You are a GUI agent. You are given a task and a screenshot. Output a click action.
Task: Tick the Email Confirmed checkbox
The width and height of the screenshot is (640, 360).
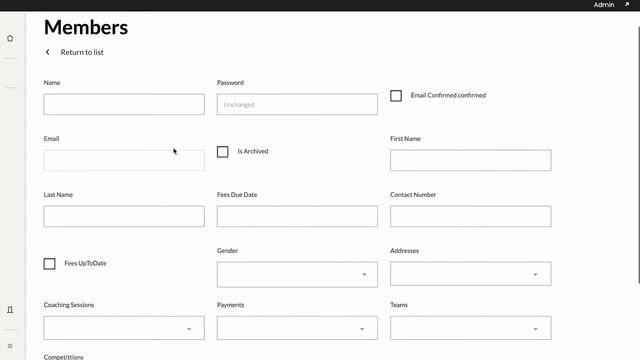click(x=396, y=96)
